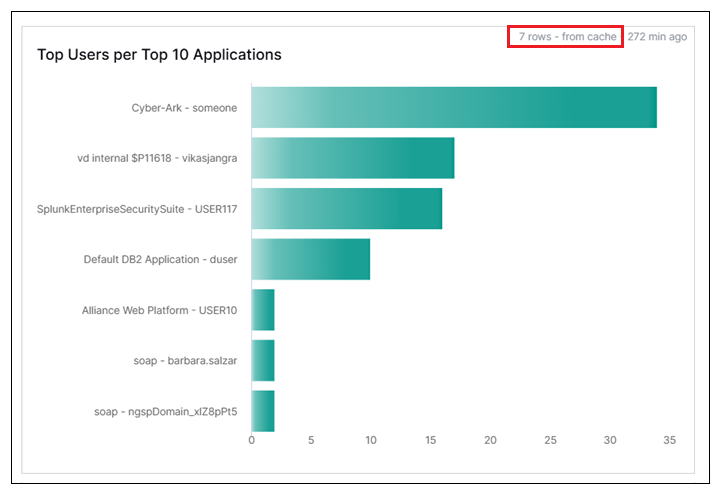Screen dimensions: 724x496
Task: Select the soap - ngspDomain_xIZ8pPt5 bar
Action: point(263,411)
